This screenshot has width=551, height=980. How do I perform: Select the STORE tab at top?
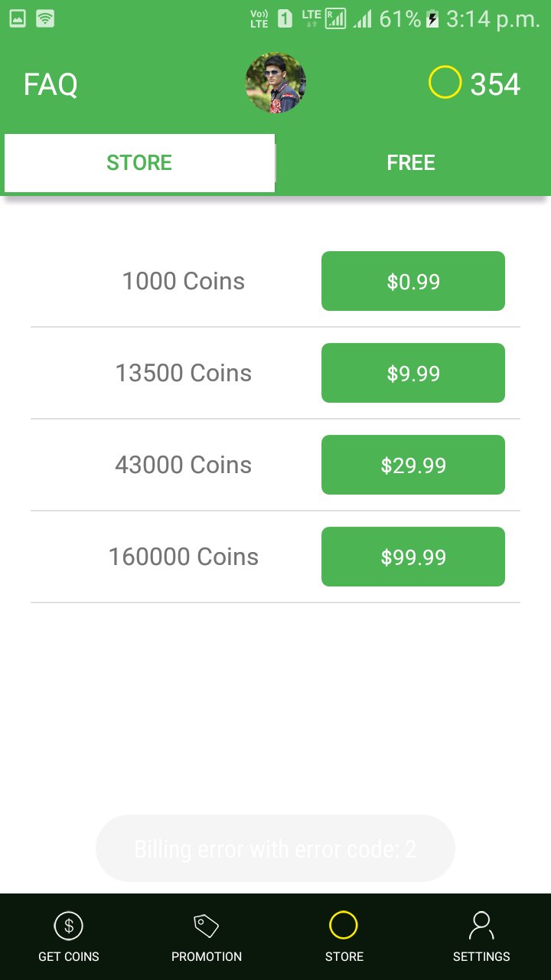click(139, 163)
